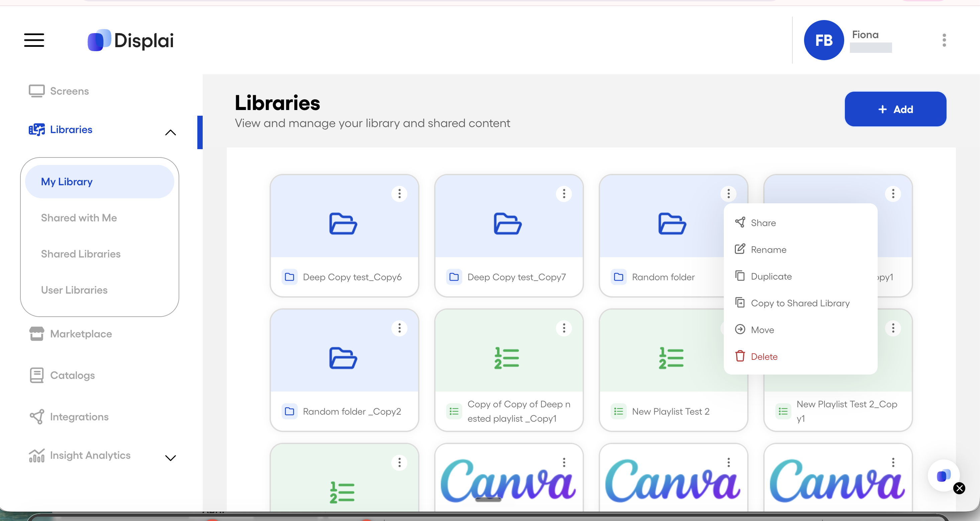Open Catalogs from the sidebar
Image resolution: width=980 pixels, height=521 pixels.
62,375
